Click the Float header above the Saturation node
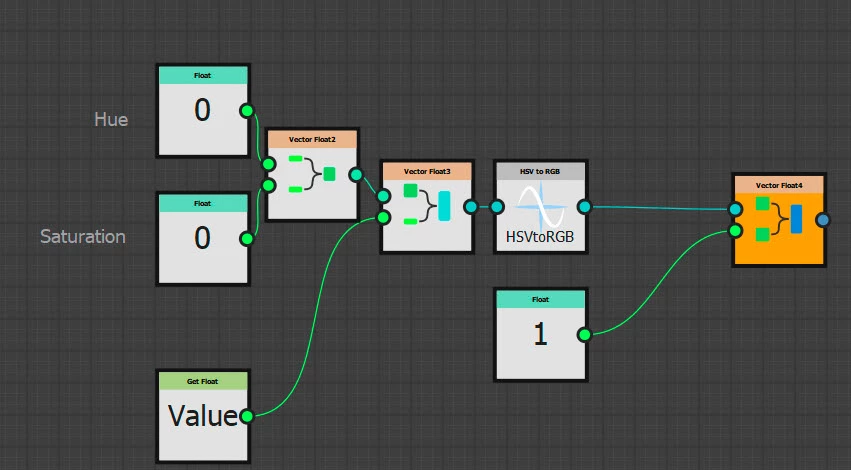 (x=203, y=204)
